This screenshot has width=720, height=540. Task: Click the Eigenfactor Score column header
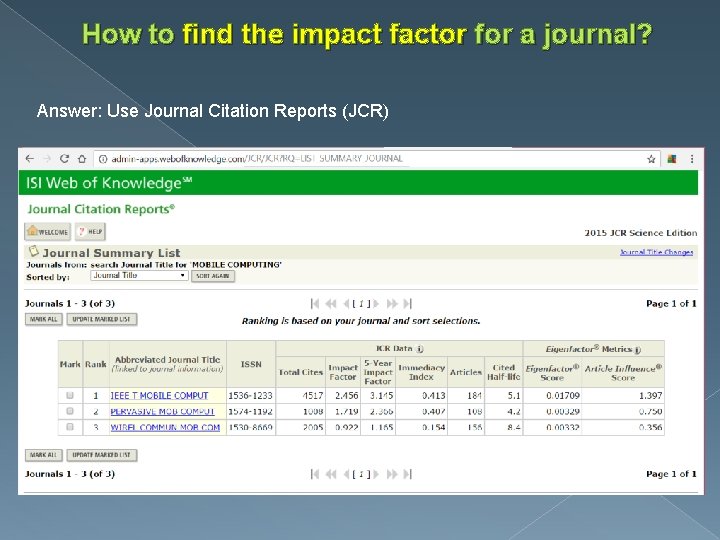tap(552, 373)
